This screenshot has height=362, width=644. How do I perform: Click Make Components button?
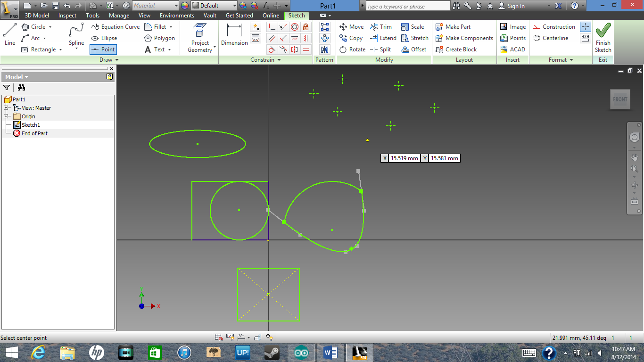click(464, 38)
